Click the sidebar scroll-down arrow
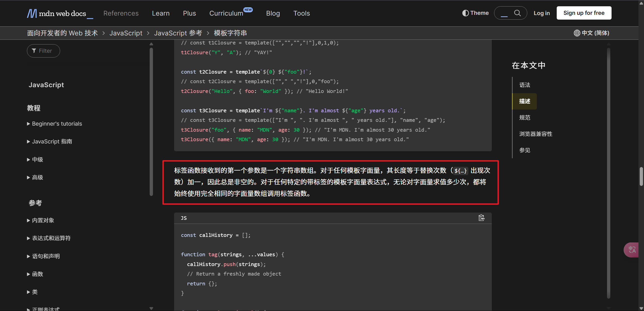Screen dimensions: 644x311 click(151, 308)
